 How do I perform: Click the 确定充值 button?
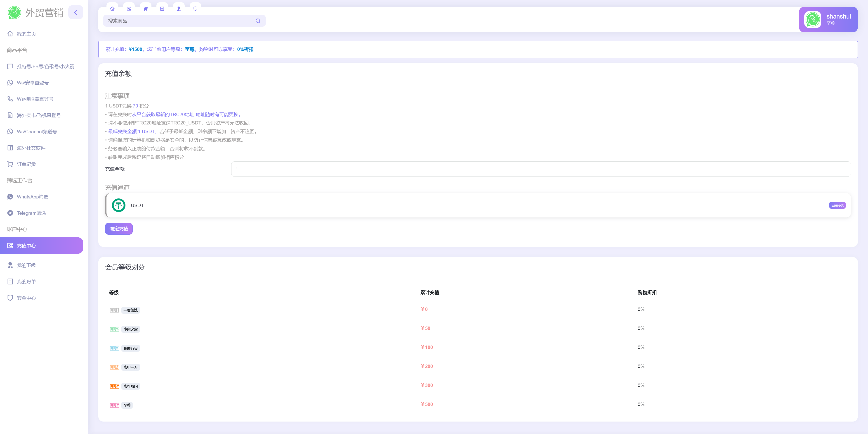pyautogui.click(x=119, y=229)
